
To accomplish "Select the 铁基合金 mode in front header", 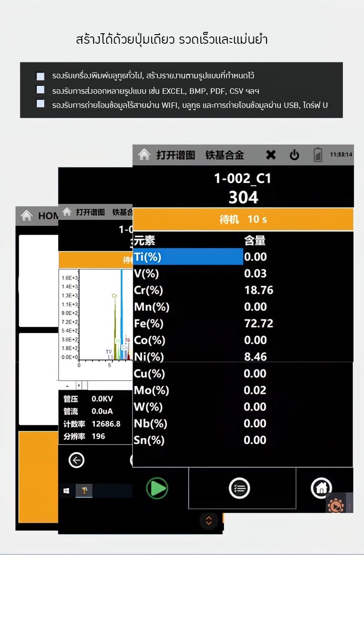I will [225, 155].
